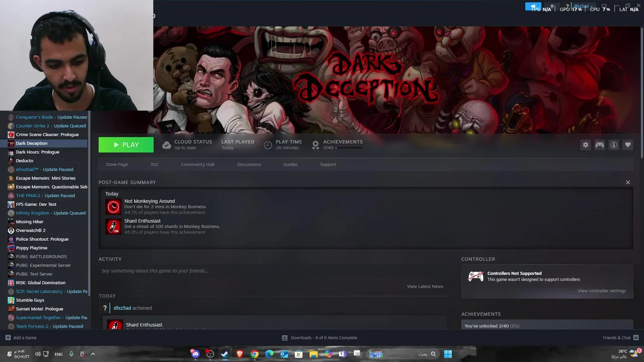Add game to favorites with the heart icon

click(x=628, y=145)
